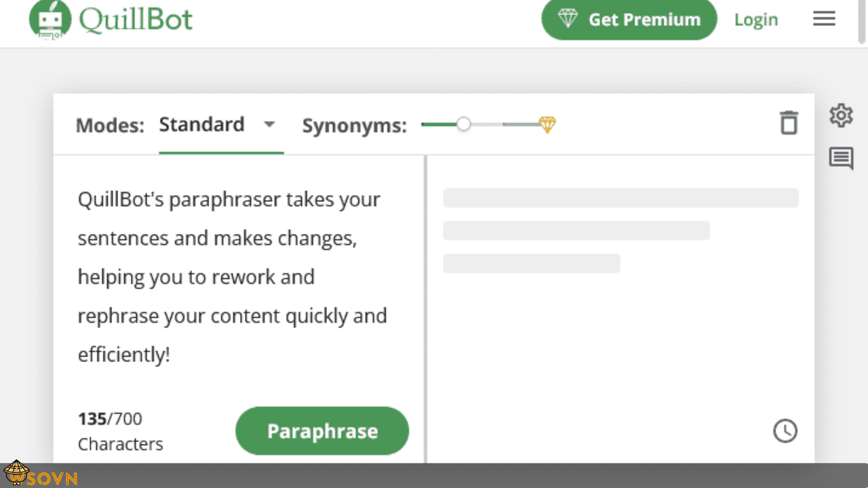Delete text with the trash icon

[x=789, y=123]
